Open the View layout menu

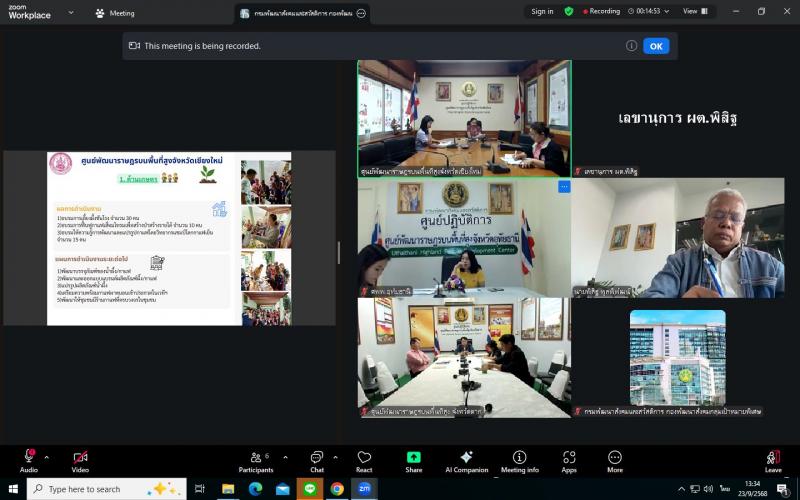click(695, 11)
